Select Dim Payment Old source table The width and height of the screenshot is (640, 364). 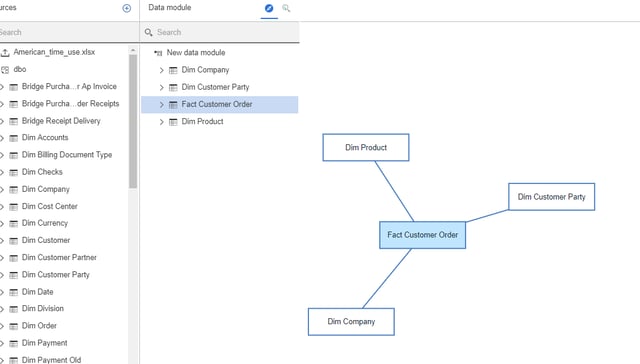pyautogui.click(x=51, y=360)
